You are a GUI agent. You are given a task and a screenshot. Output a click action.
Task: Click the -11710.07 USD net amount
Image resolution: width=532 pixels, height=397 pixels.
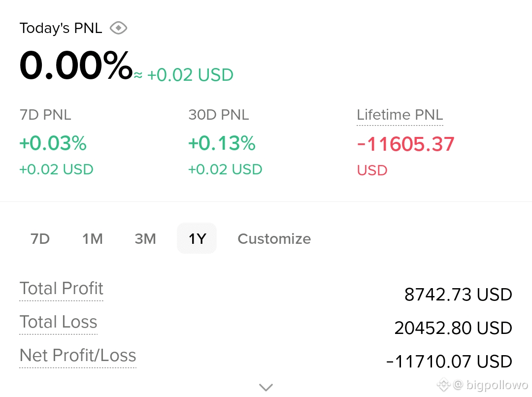[x=449, y=361]
